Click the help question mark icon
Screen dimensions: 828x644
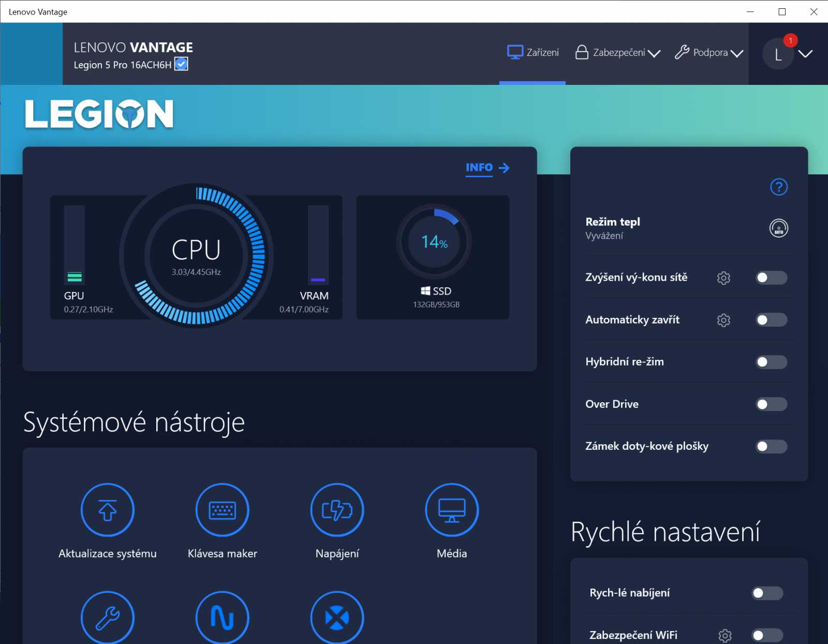coord(779,187)
